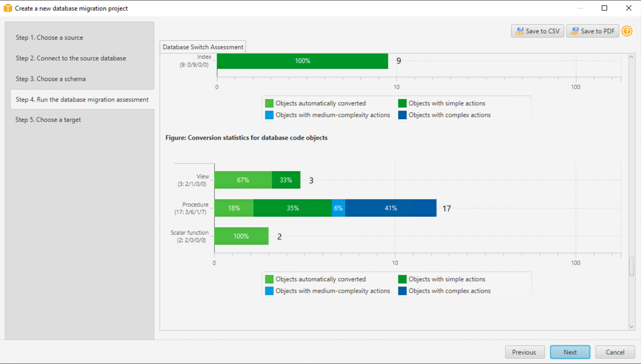
Task: Click the Save to CSV button
Action: coord(537,31)
